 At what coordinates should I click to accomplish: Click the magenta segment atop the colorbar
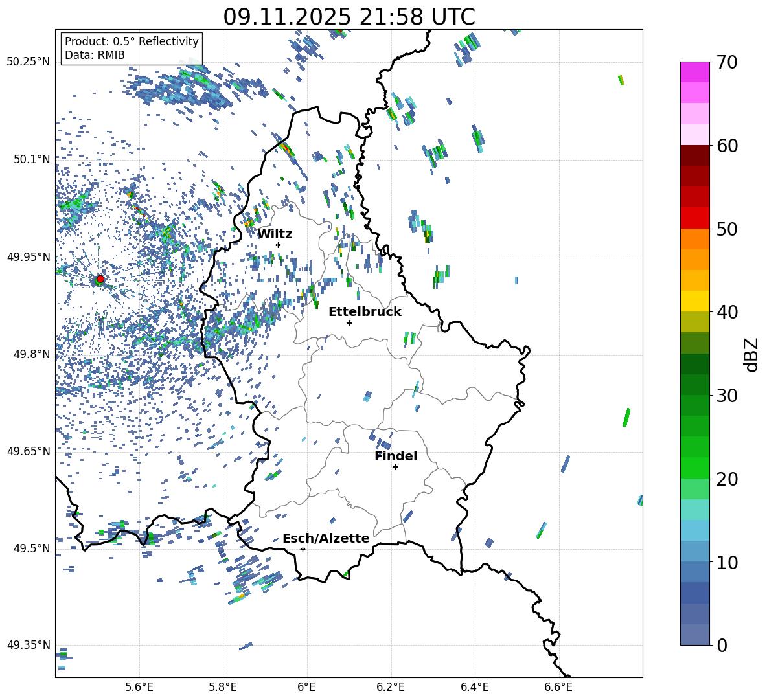[x=695, y=72]
